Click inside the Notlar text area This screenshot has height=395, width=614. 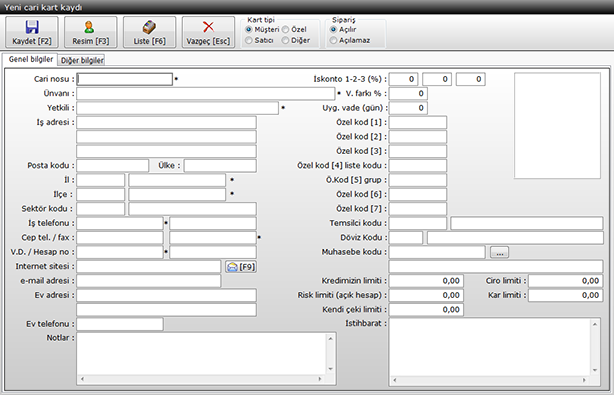coord(202,354)
